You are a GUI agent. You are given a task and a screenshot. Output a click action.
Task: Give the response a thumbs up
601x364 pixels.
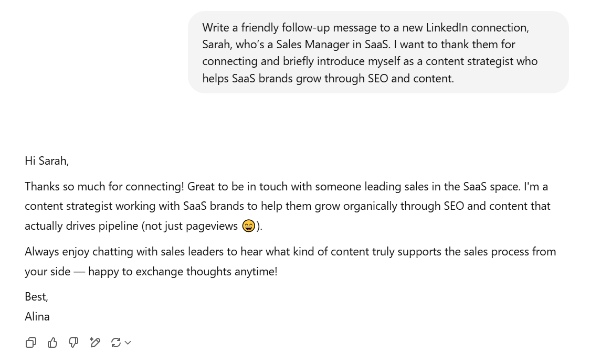(x=52, y=342)
